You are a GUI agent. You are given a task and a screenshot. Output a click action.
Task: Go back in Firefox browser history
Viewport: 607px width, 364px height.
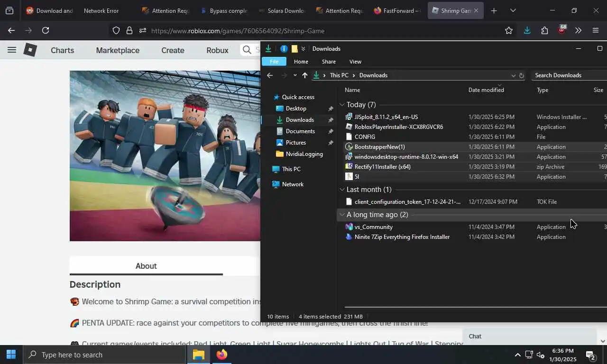click(11, 30)
